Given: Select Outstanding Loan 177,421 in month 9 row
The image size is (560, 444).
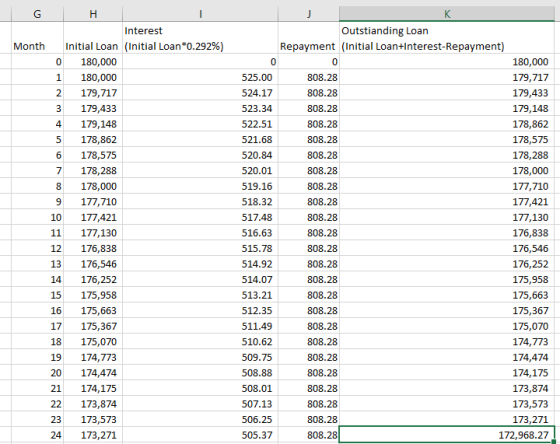Looking at the screenshot, I should 447,201.
